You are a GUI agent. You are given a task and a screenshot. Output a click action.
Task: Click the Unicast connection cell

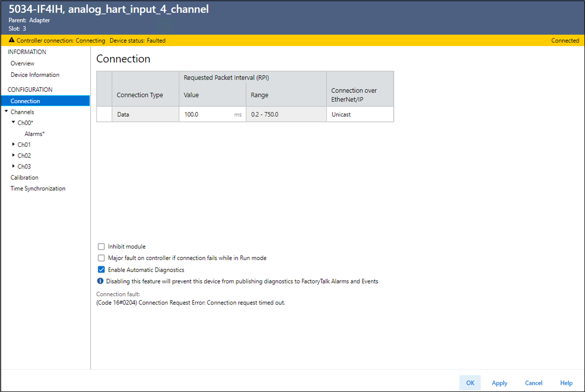point(359,114)
